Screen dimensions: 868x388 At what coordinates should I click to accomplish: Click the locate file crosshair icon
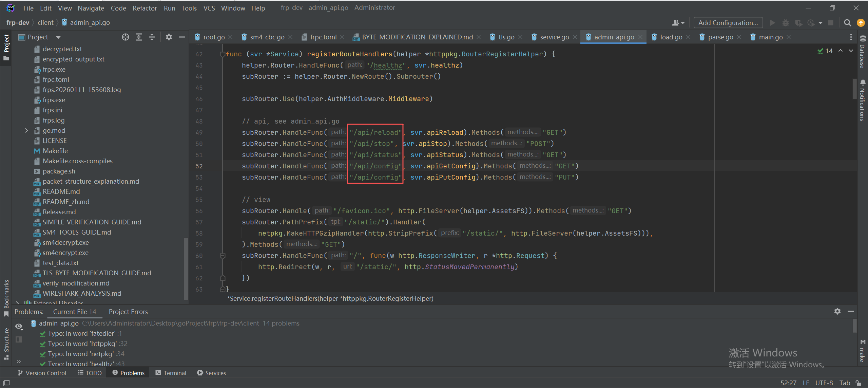[126, 37]
